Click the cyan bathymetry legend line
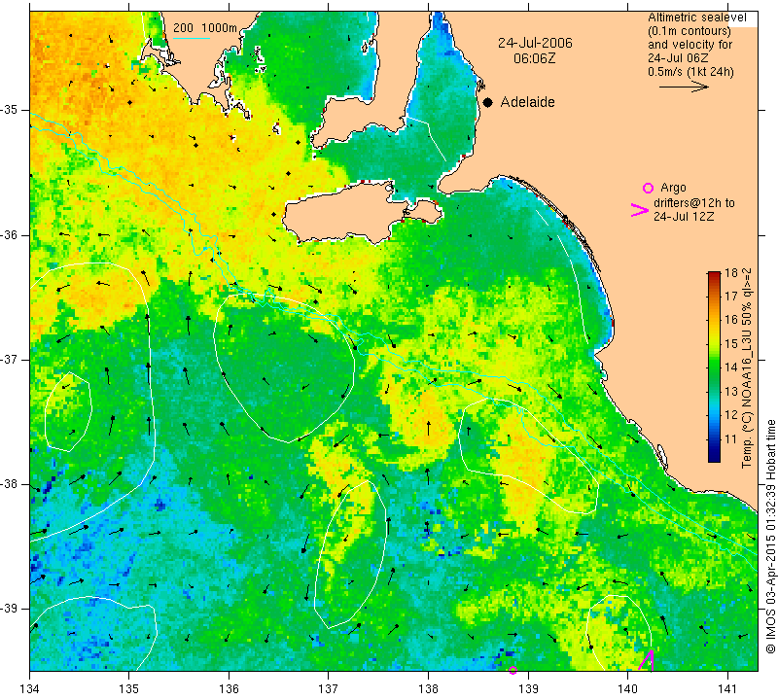The width and height of the screenshot is (778, 700). click(192, 38)
